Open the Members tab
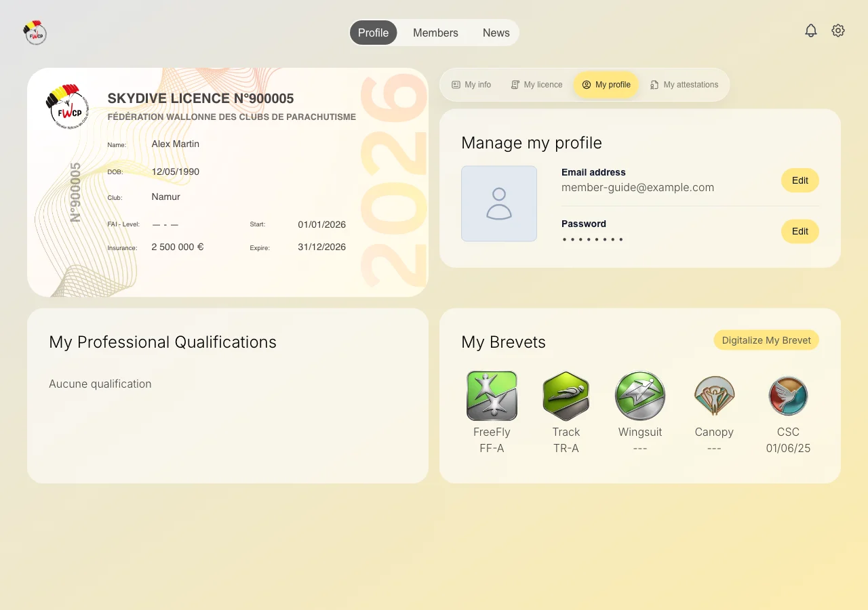The image size is (868, 610). 435,33
